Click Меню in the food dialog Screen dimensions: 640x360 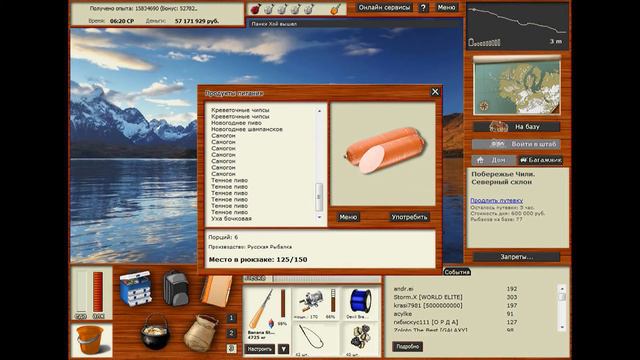click(x=348, y=217)
